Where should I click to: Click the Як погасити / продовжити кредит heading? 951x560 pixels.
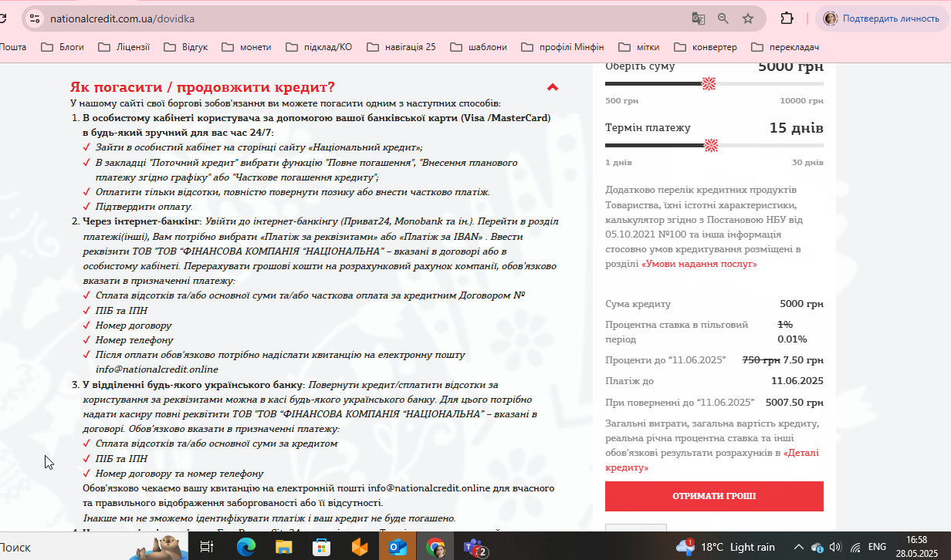[202, 87]
